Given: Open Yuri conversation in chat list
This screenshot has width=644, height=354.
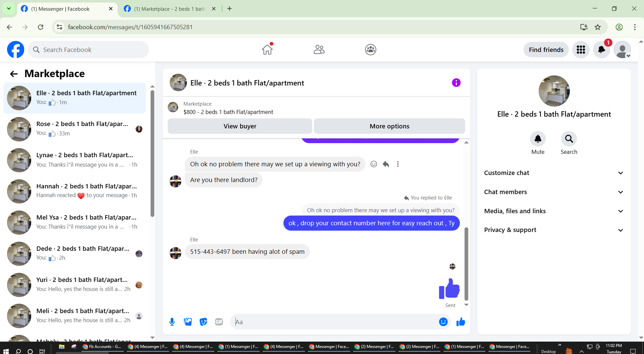Looking at the screenshot, I should click(74, 285).
